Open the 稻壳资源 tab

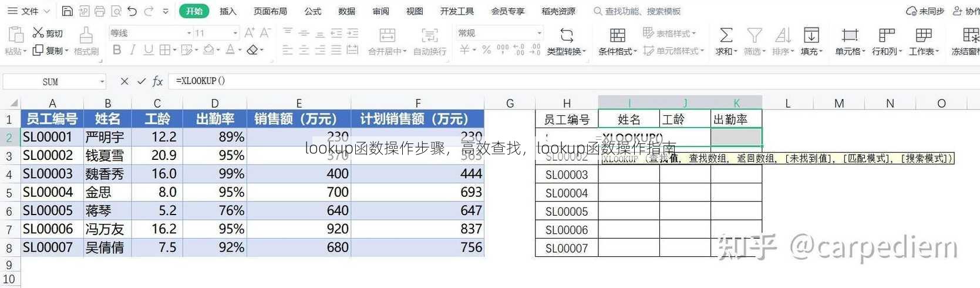click(558, 11)
